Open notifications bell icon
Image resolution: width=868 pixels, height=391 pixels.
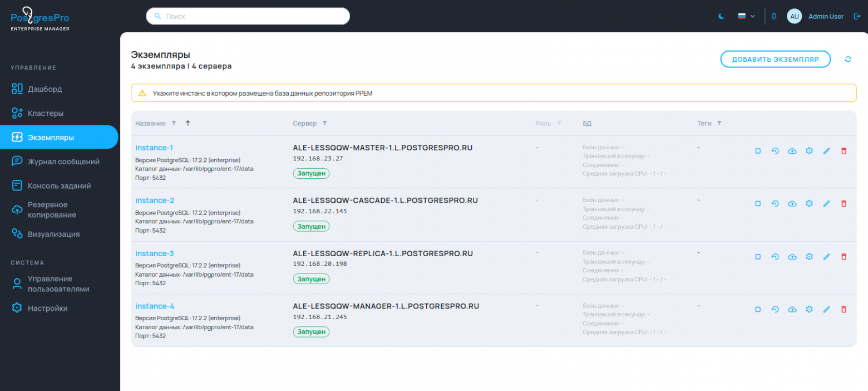tap(774, 16)
